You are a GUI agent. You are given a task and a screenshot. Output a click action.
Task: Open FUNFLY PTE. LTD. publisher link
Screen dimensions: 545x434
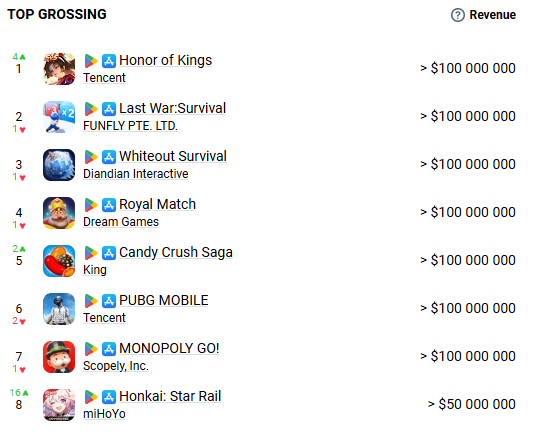pyautogui.click(x=130, y=126)
